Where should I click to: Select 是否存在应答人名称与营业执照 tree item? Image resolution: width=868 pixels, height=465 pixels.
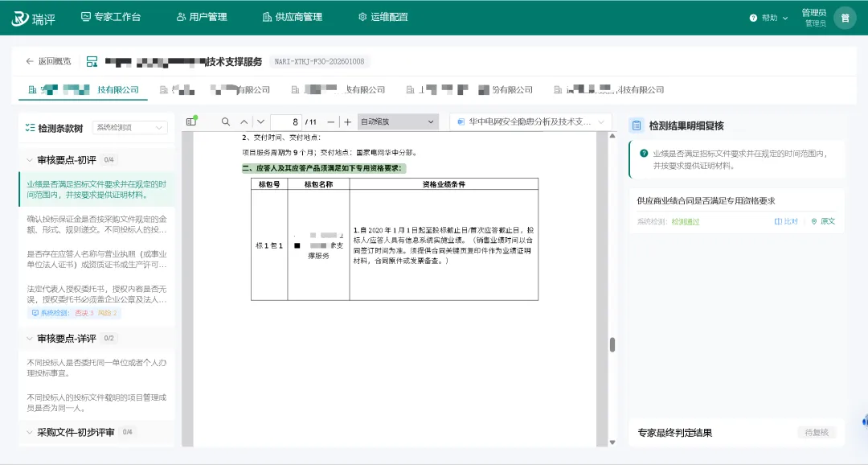[x=97, y=259]
